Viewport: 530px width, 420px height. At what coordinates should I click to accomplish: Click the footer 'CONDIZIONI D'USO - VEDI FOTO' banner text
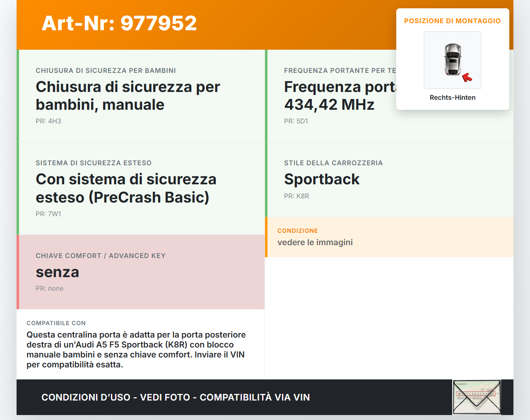point(176,397)
